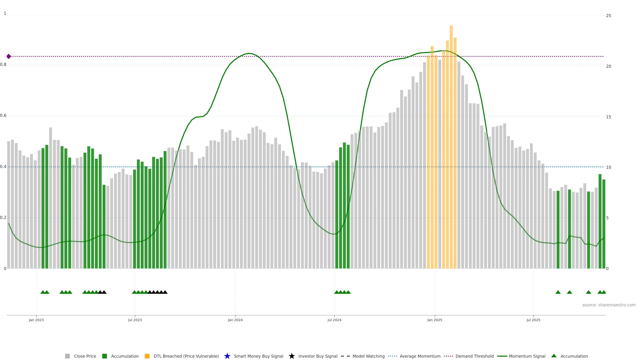Click the Smart Money Buy Signal label
644x362 pixels.
[258, 356]
